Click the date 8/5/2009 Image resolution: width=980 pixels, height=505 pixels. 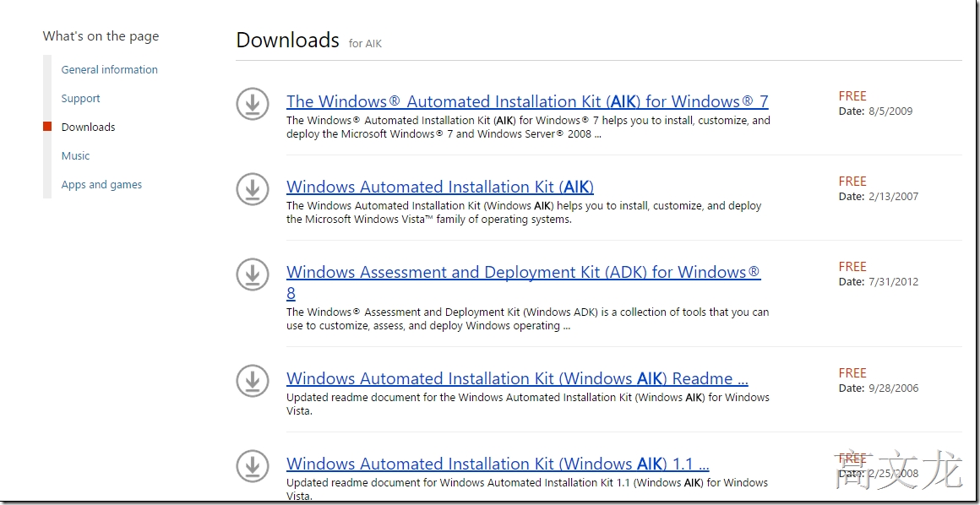tap(890, 111)
